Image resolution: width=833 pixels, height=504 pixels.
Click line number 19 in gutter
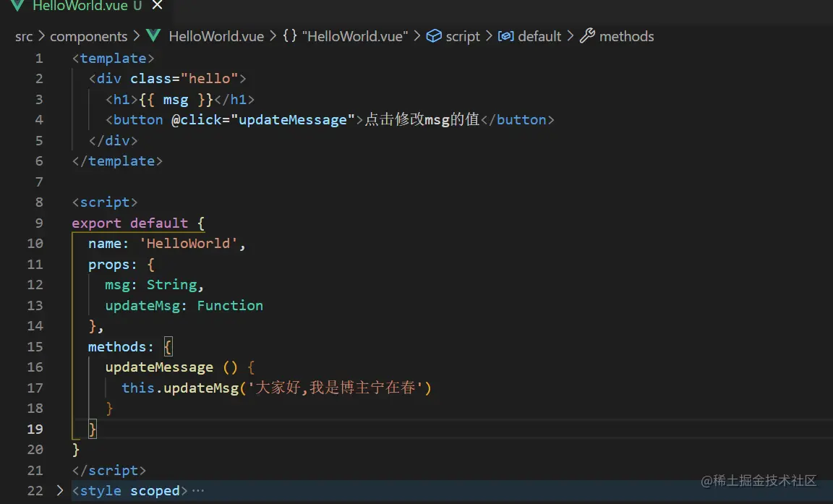click(x=35, y=429)
